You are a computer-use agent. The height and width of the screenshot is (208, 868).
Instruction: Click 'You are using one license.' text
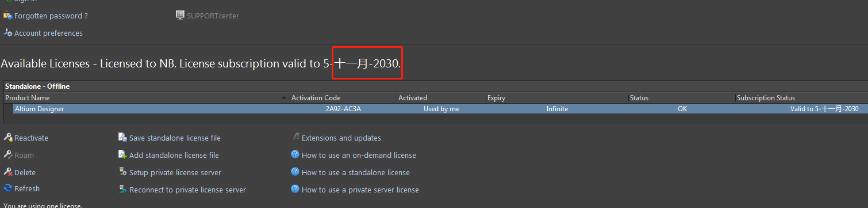click(x=43, y=206)
